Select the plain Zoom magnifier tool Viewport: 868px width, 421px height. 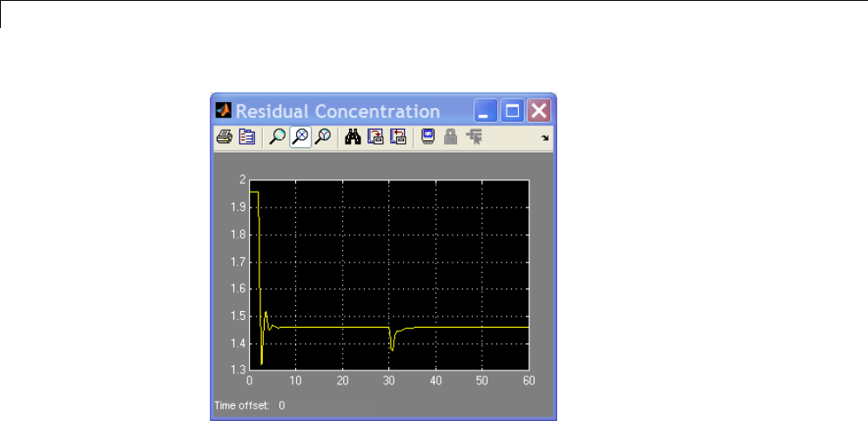pos(276,137)
